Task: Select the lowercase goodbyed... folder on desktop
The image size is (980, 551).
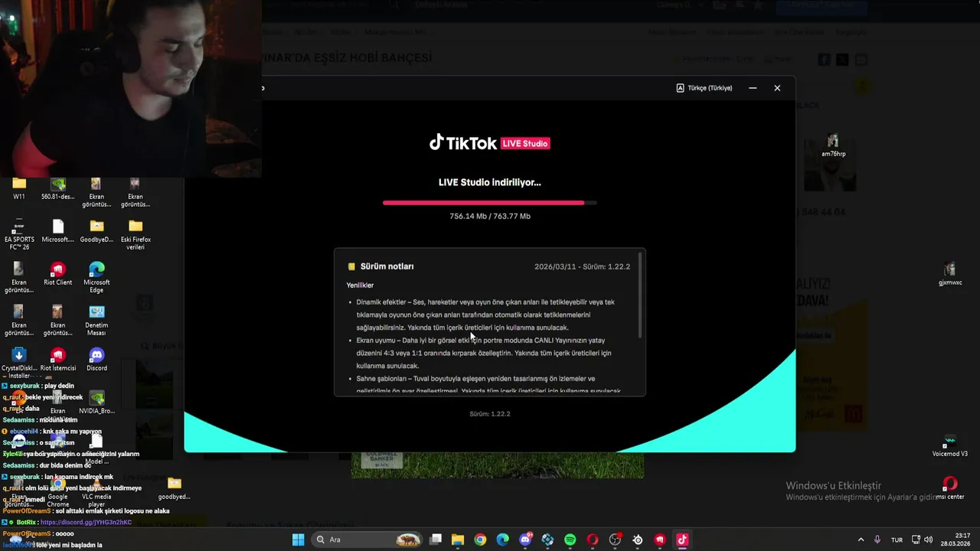Action: 175,488
